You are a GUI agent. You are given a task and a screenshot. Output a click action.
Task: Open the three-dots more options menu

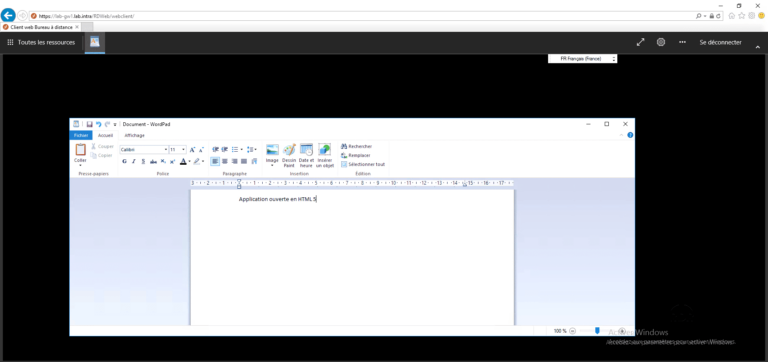pyautogui.click(x=682, y=42)
